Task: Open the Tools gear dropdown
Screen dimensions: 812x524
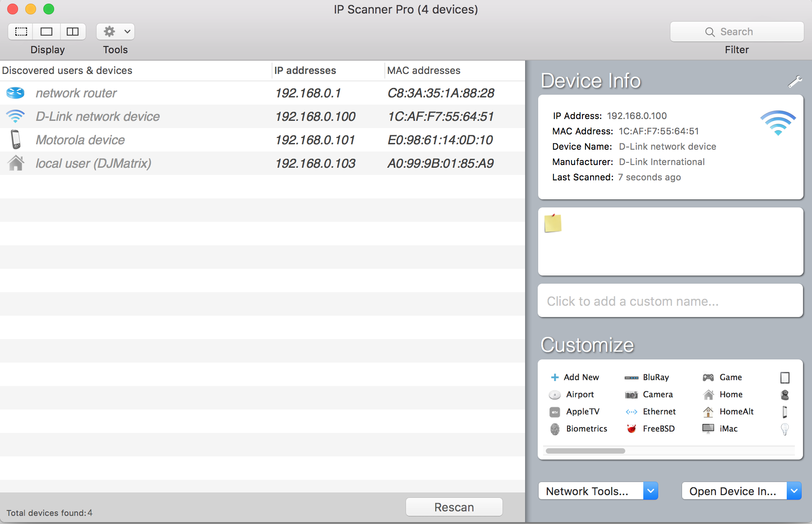Action: [115, 32]
